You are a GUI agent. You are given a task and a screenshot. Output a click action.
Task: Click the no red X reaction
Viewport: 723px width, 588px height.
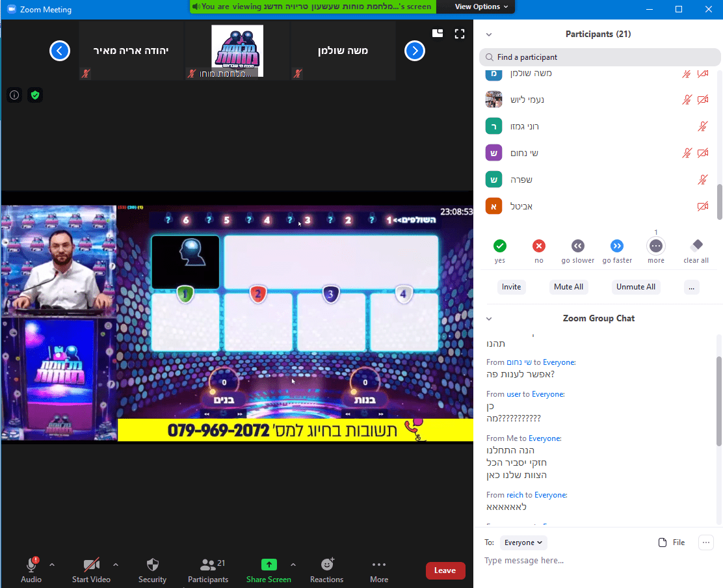tap(538, 246)
